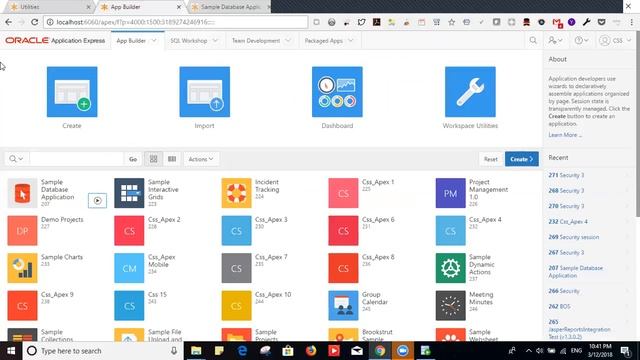Open recent item 269 Security session
Viewport: 640px width, 360px height.
click(574, 237)
